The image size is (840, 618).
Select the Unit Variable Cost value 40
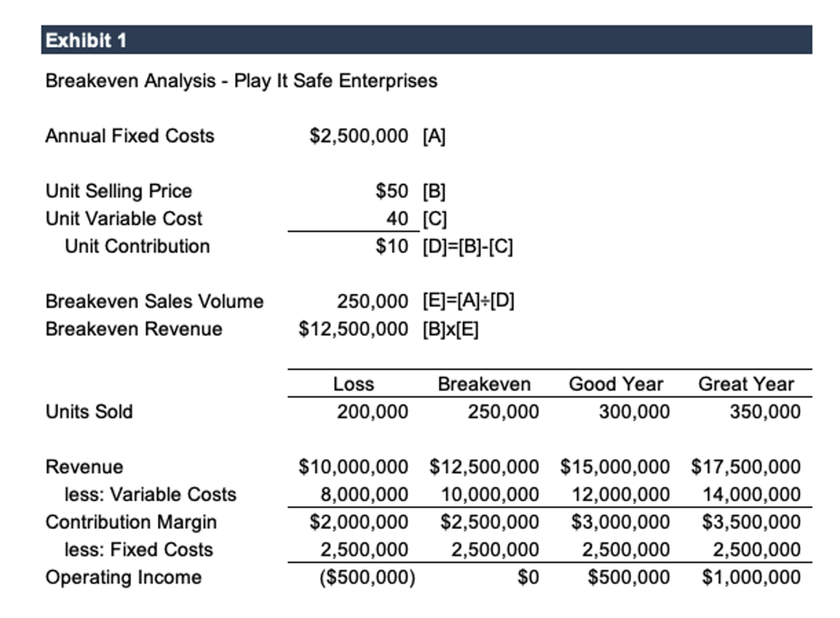click(396, 218)
